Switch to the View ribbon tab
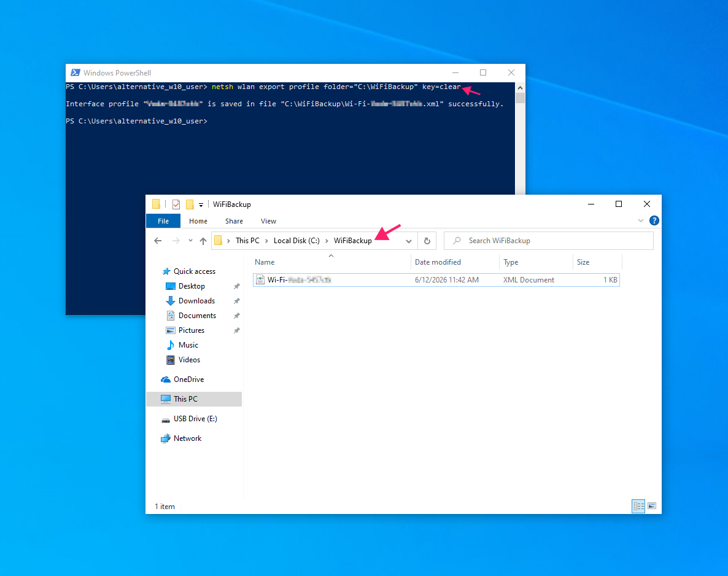This screenshot has width=728, height=576. 268,221
